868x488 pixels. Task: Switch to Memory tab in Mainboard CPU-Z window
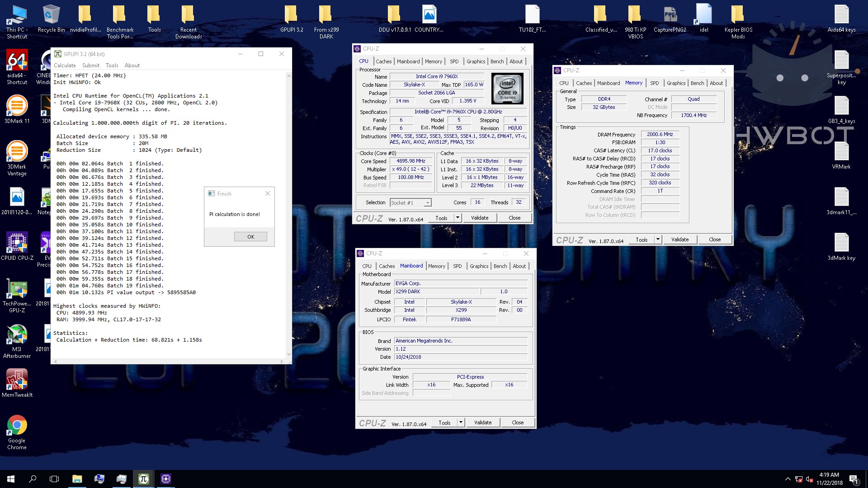click(x=437, y=266)
